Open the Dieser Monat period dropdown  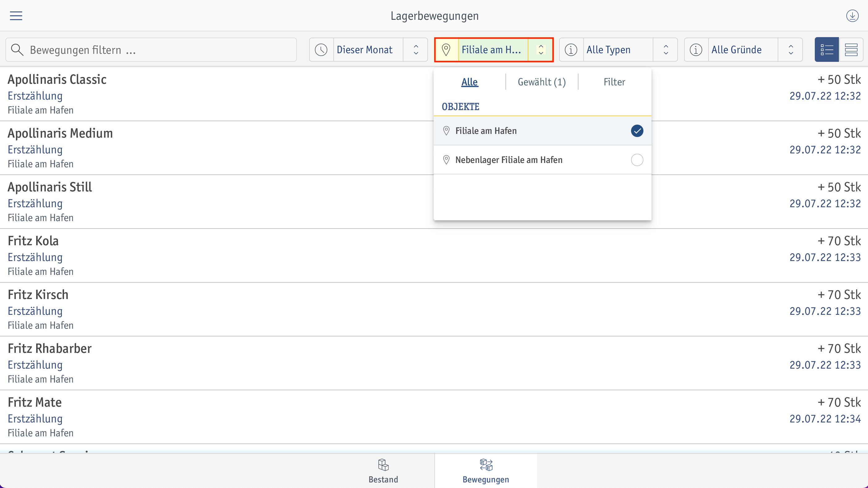(368, 49)
